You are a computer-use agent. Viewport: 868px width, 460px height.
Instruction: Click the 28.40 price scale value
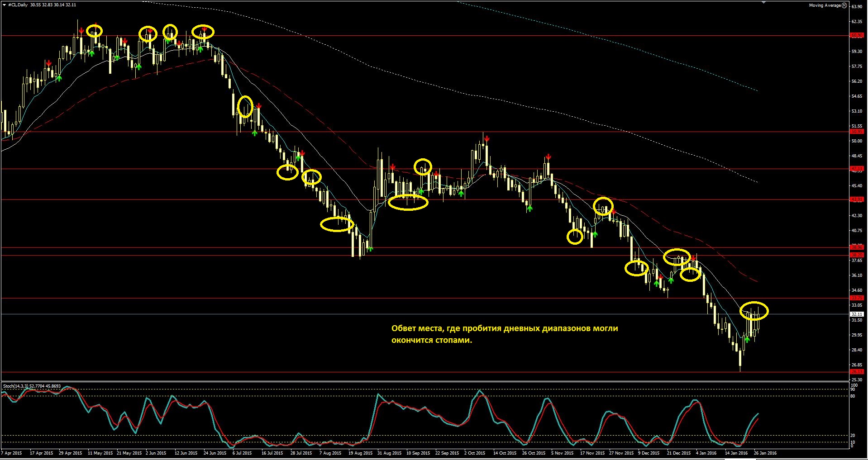pos(857,350)
